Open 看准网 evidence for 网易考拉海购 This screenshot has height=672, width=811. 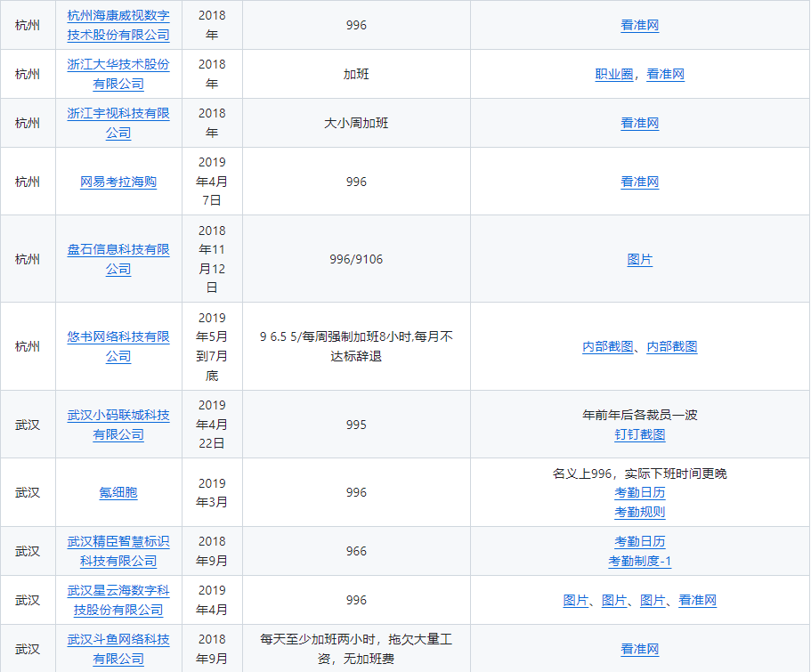click(640, 182)
